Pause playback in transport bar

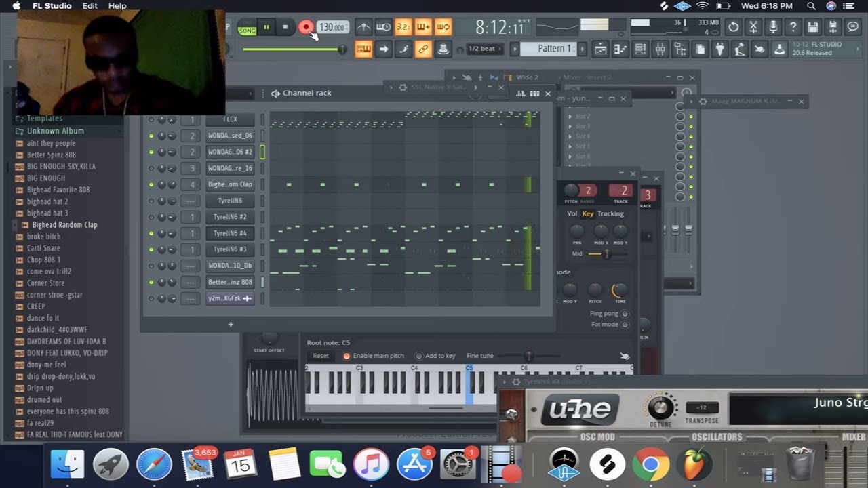267,27
